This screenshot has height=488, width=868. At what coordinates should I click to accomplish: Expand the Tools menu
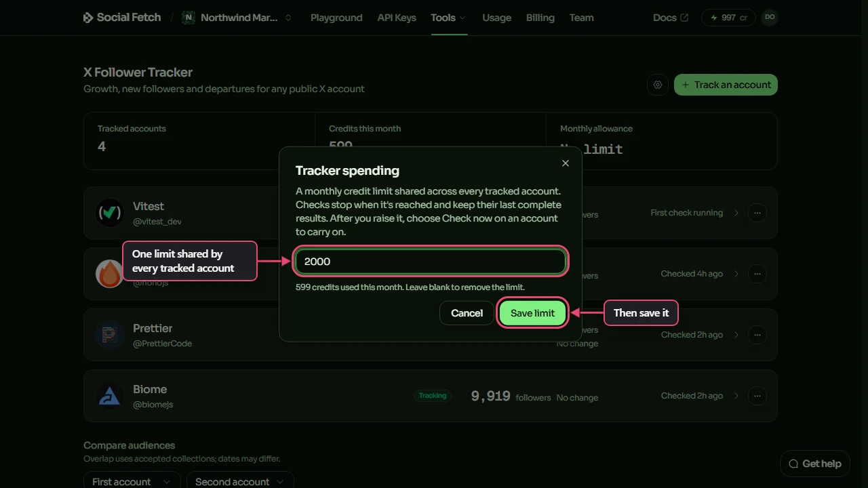(448, 18)
